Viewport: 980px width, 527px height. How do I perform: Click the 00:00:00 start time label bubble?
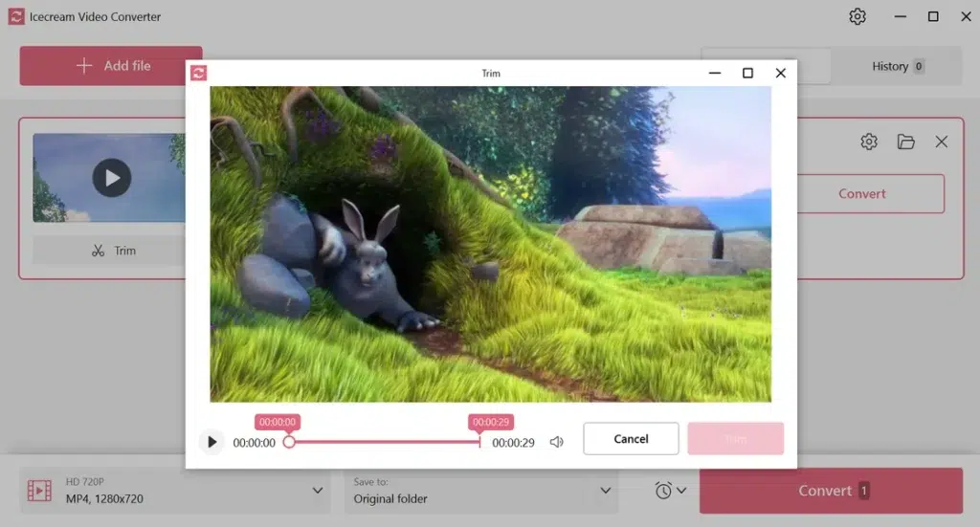(278, 422)
